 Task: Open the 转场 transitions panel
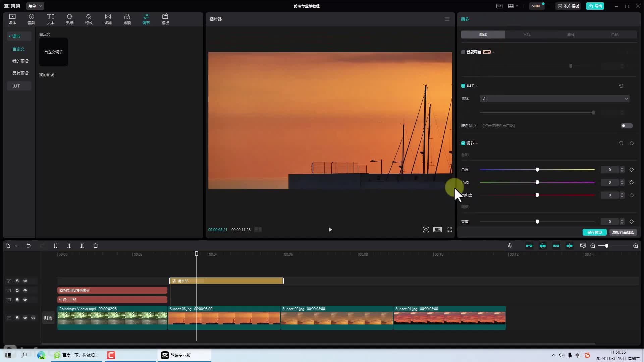tap(108, 19)
